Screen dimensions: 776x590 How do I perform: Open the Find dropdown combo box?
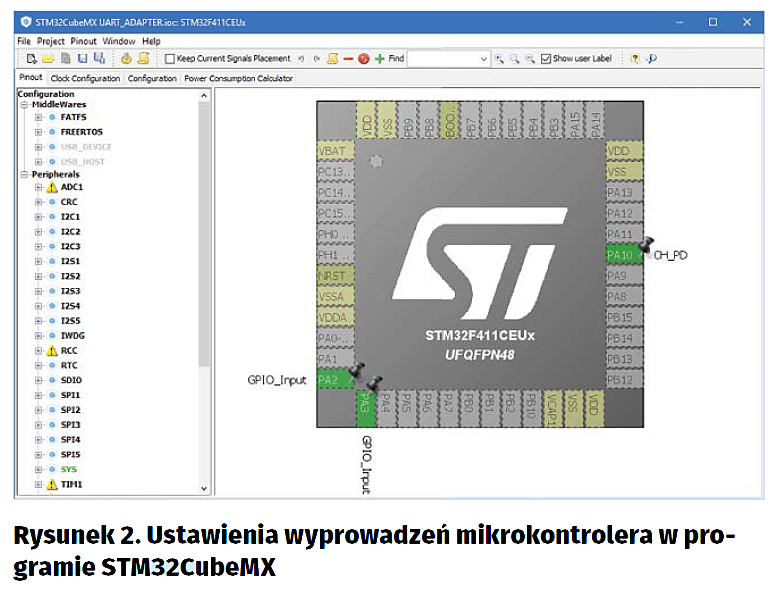click(x=484, y=59)
